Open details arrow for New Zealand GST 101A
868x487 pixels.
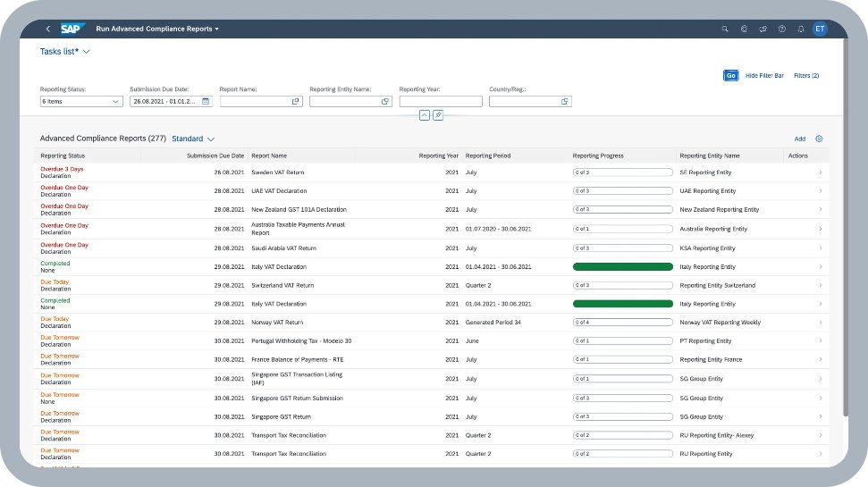[821, 209]
